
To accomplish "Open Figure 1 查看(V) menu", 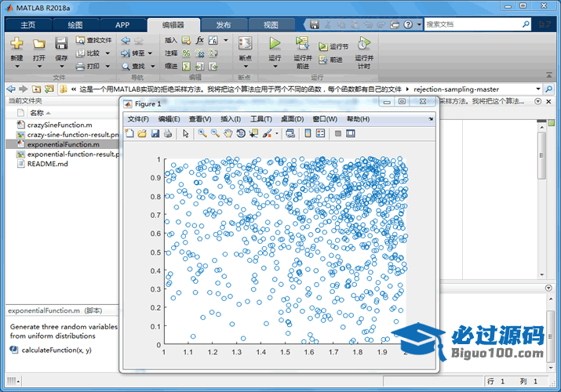I will [x=200, y=119].
